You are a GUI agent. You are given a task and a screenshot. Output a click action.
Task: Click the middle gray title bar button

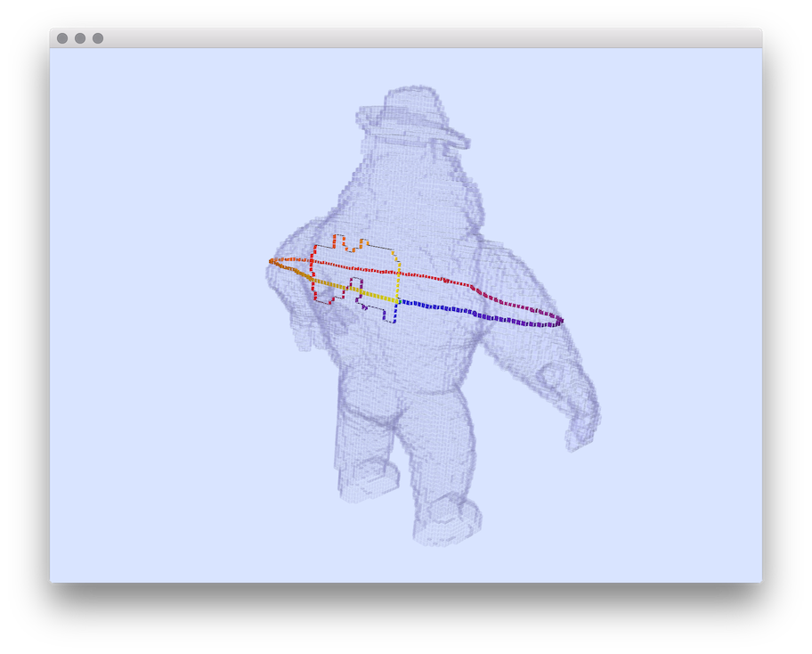point(80,38)
